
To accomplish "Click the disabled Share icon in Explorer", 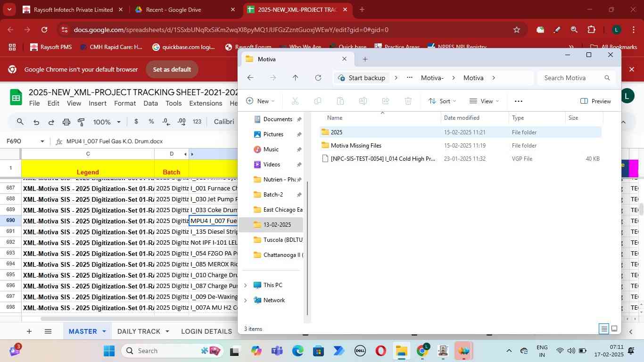I will pos(386,101).
